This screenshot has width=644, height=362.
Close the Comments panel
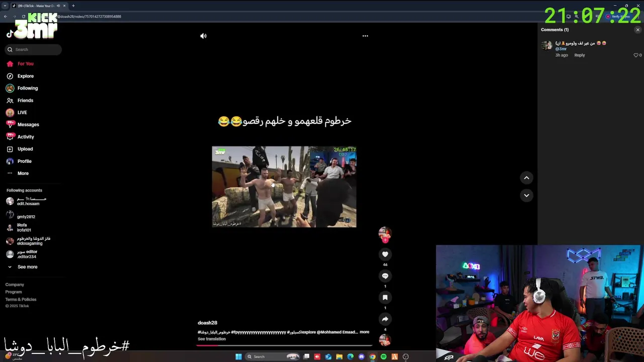pyautogui.click(x=637, y=30)
